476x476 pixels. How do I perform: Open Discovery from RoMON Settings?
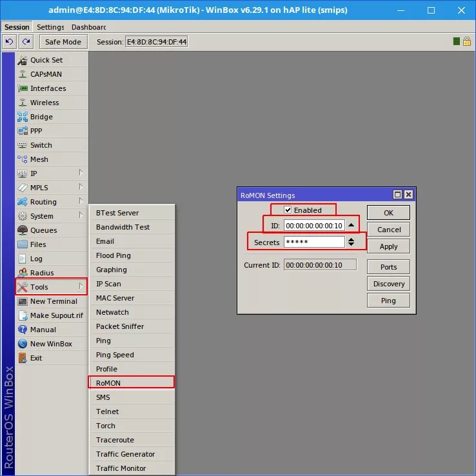click(x=388, y=284)
